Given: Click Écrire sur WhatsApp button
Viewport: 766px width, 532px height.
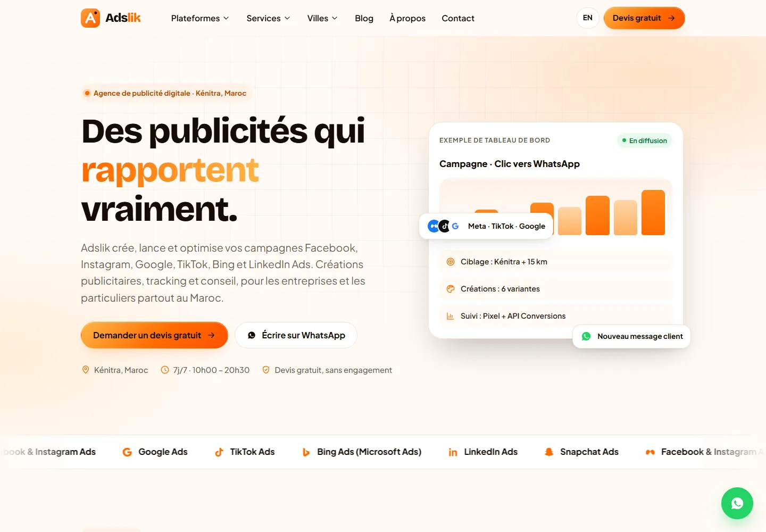Looking at the screenshot, I should pos(296,335).
